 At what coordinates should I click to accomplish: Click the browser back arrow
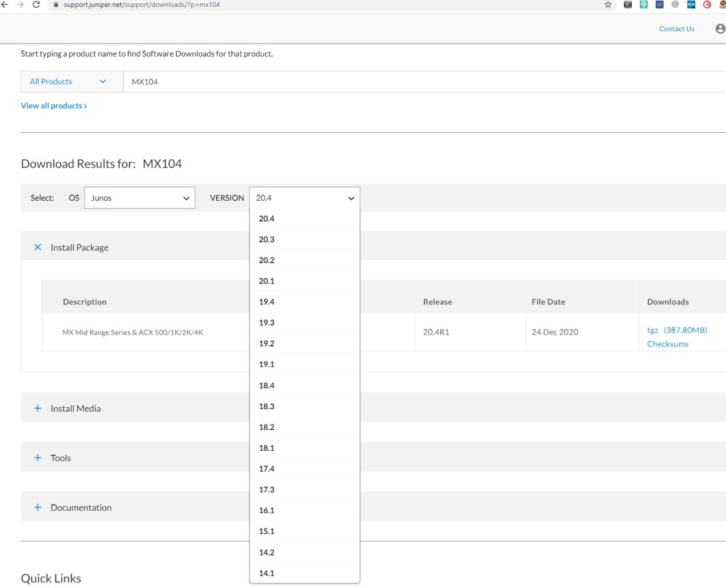[x=4, y=5]
